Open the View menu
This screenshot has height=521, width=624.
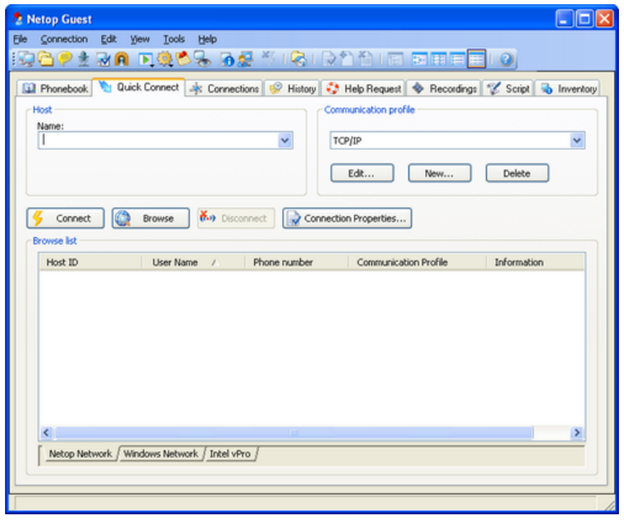pos(140,39)
